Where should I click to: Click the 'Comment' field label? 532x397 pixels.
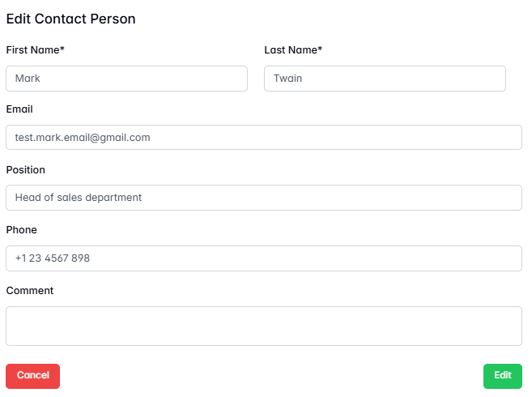click(x=30, y=291)
